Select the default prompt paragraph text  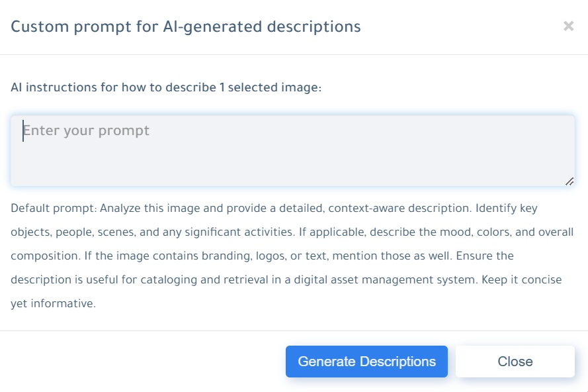point(291,256)
